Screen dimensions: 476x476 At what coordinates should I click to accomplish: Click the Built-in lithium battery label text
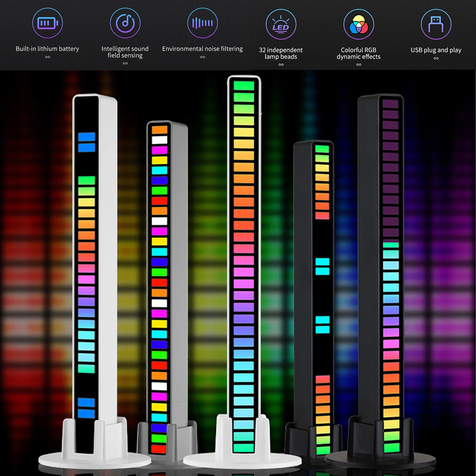tap(48, 48)
